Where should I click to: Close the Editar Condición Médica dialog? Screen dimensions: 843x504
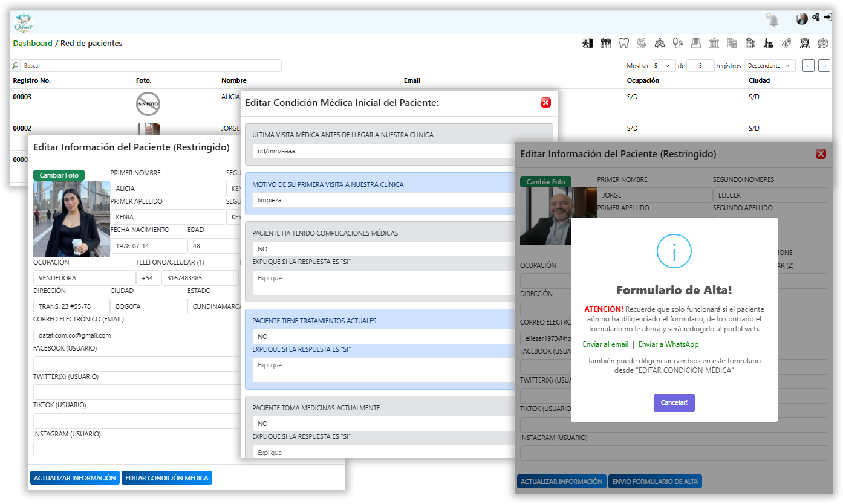(545, 103)
